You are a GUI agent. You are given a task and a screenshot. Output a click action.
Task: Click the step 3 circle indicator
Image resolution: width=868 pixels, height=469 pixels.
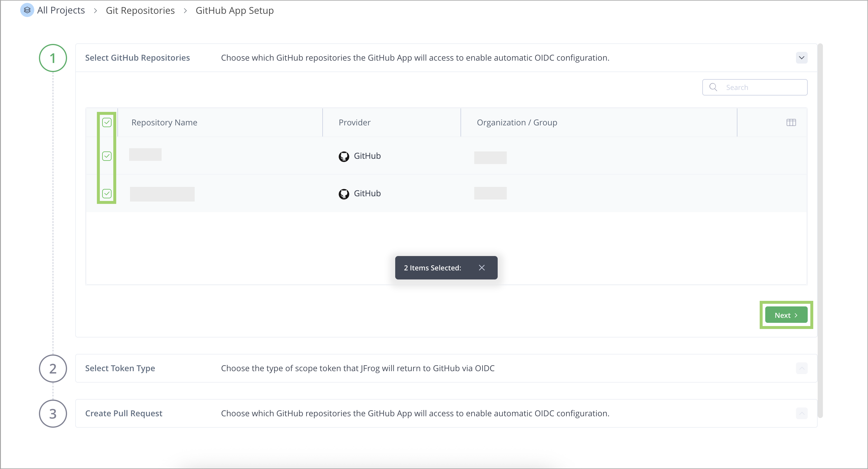53,413
